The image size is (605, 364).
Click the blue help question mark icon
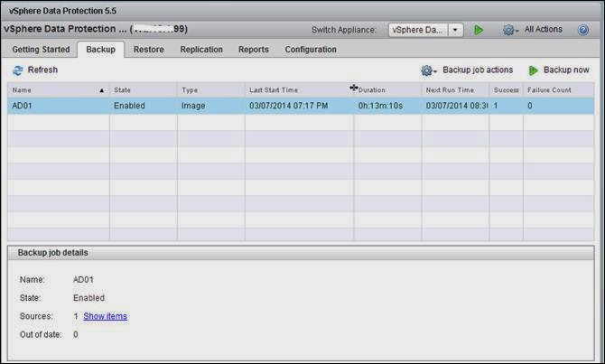pyautogui.click(x=583, y=30)
